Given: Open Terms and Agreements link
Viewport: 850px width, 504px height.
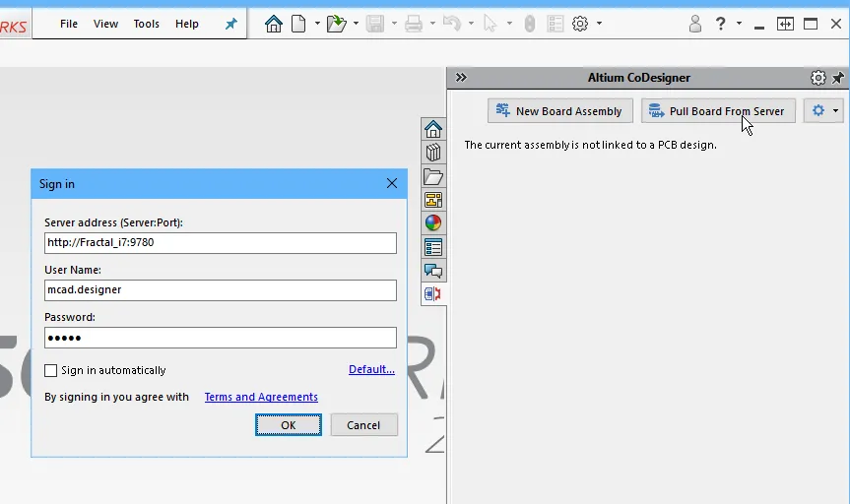Looking at the screenshot, I should [x=261, y=398].
